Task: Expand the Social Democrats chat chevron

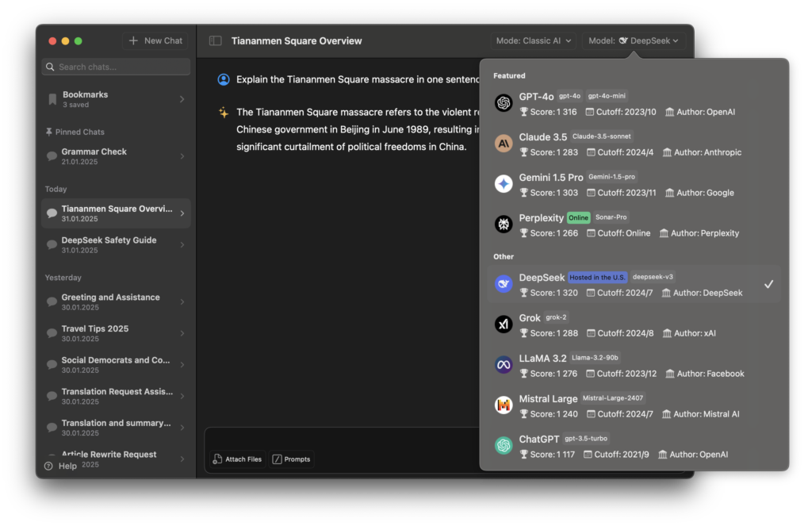Action: pyautogui.click(x=182, y=365)
